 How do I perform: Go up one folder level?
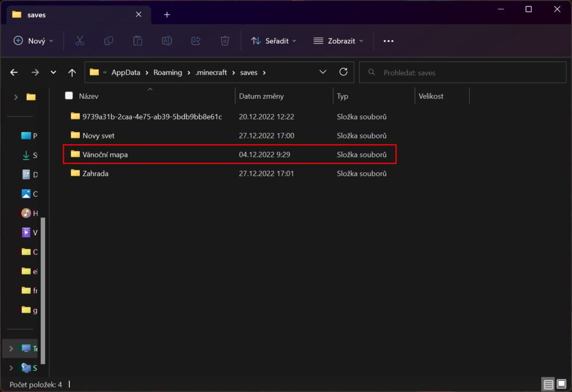(x=71, y=73)
